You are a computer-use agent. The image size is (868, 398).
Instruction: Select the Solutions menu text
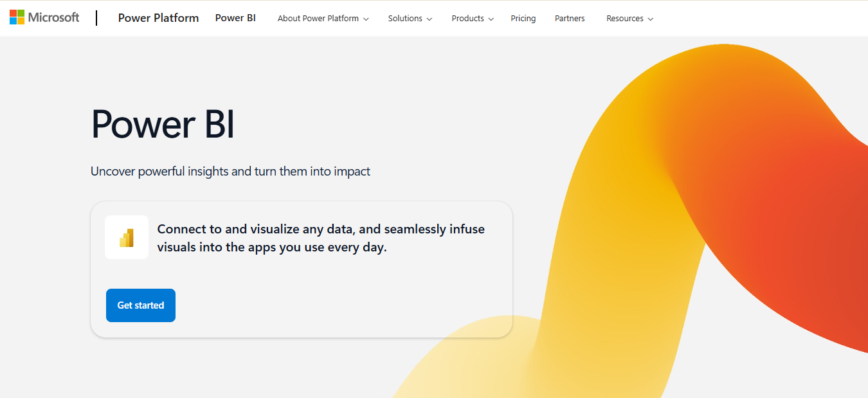pyautogui.click(x=405, y=19)
